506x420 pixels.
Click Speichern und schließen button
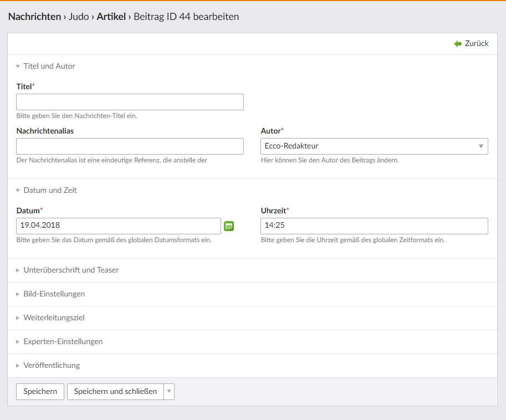[115, 392]
